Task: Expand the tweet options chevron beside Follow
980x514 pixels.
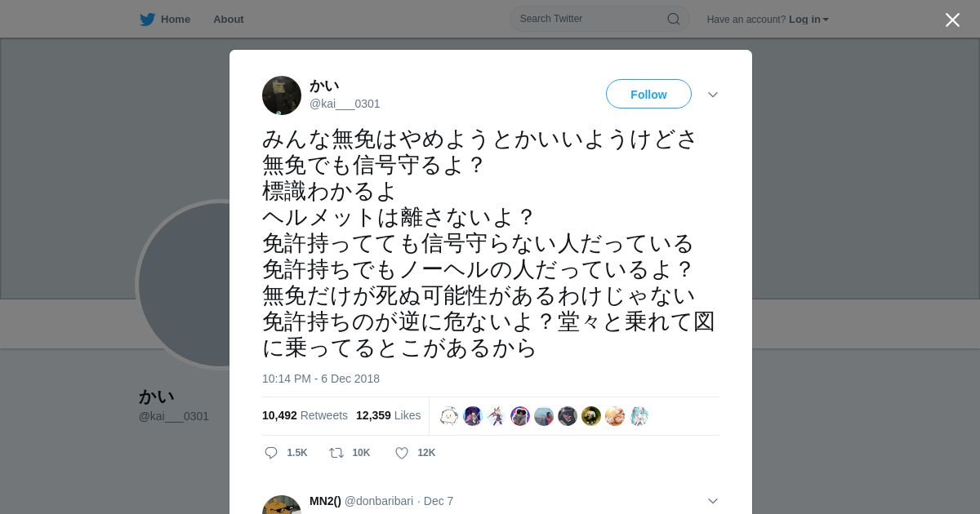Action: pyautogui.click(x=713, y=95)
